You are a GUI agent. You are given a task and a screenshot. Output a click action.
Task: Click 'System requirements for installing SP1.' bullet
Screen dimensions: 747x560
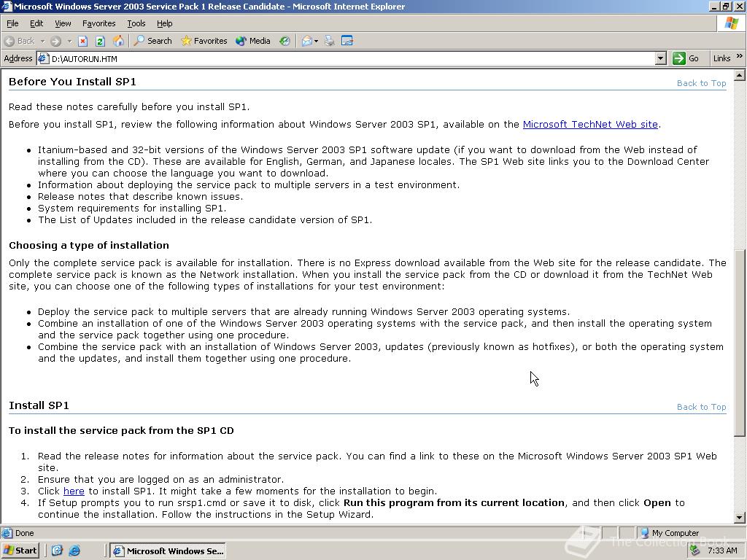tap(132, 208)
